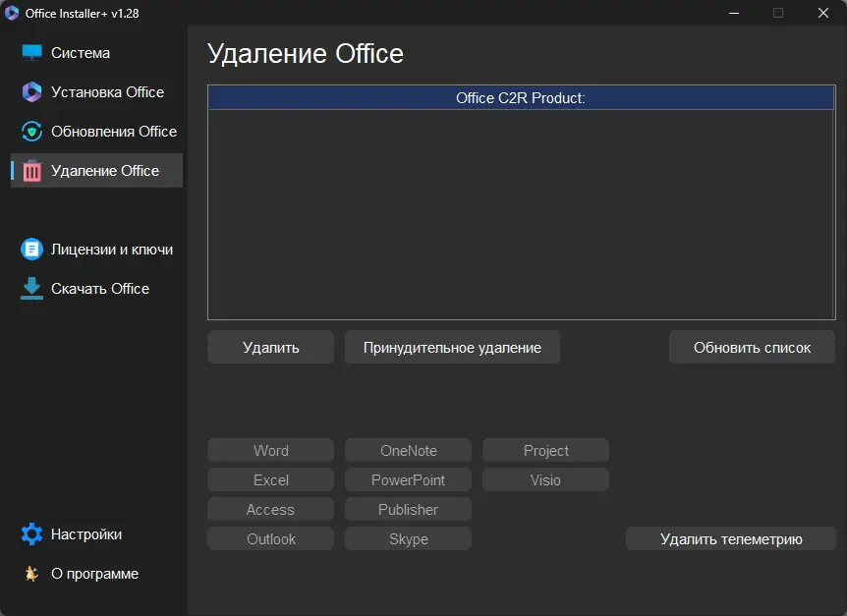This screenshot has width=847, height=616.
Task: Click the gear icon for Настройки
Action: [x=32, y=534]
